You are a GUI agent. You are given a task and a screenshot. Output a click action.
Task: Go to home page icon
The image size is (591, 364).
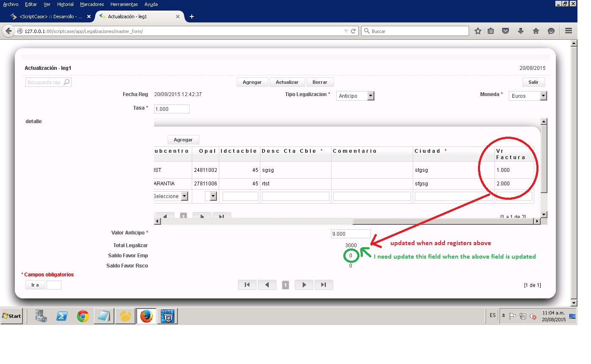536,31
